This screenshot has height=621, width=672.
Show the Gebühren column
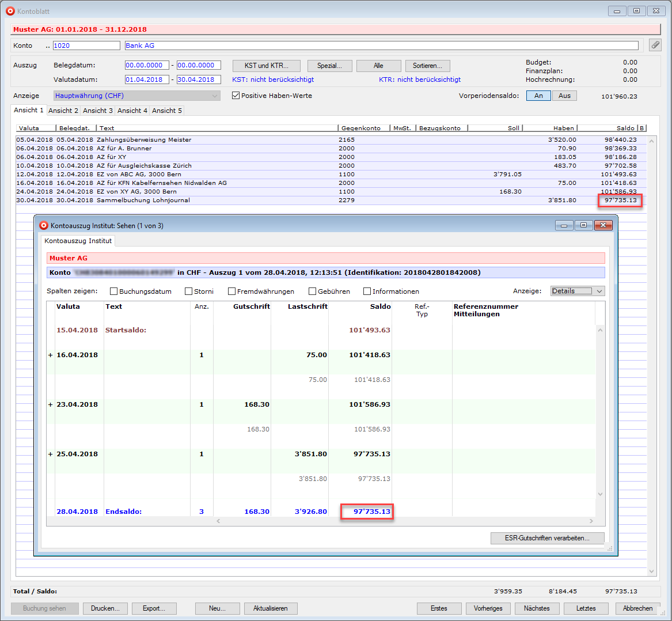pyautogui.click(x=313, y=291)
